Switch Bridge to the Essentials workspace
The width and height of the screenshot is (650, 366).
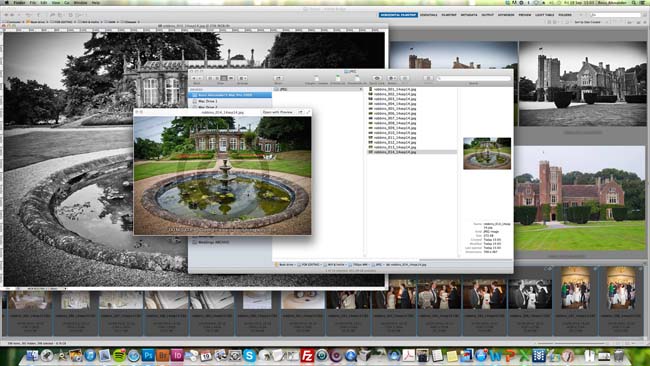[429, 15]
